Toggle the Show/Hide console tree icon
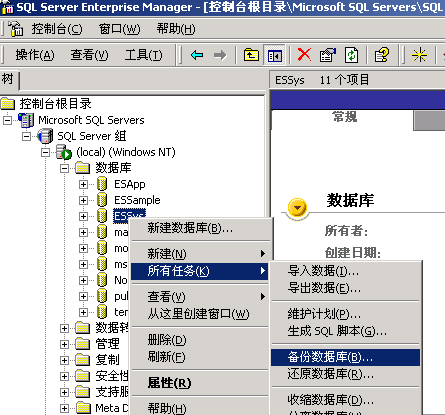The image size is (445, 415). (274, 55)
